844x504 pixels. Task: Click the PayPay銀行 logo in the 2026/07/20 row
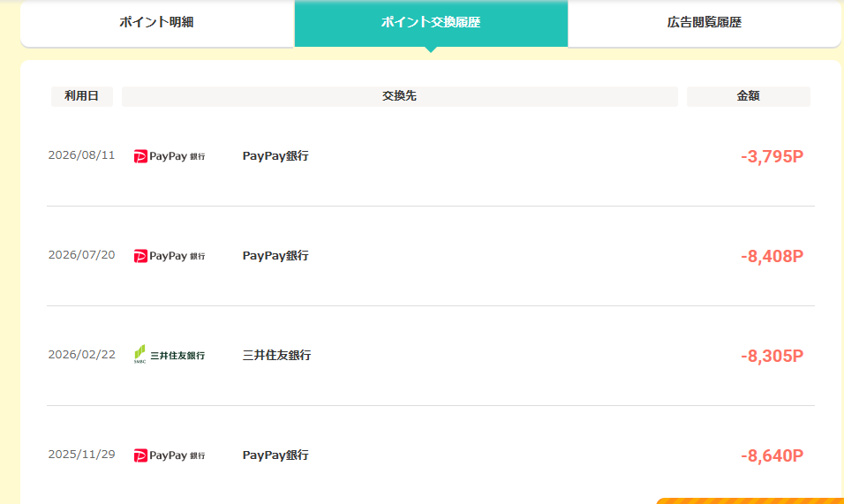point(170,256)
